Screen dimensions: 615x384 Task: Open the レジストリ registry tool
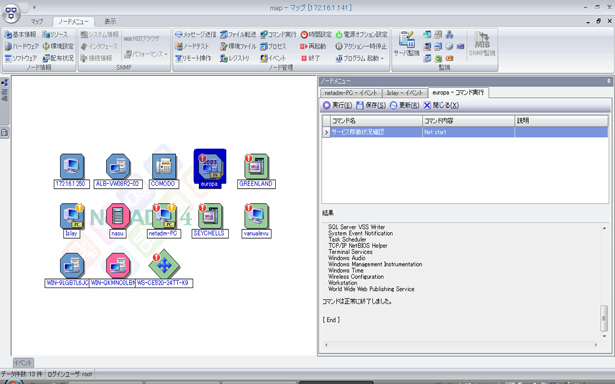click(x=235, y=58)
